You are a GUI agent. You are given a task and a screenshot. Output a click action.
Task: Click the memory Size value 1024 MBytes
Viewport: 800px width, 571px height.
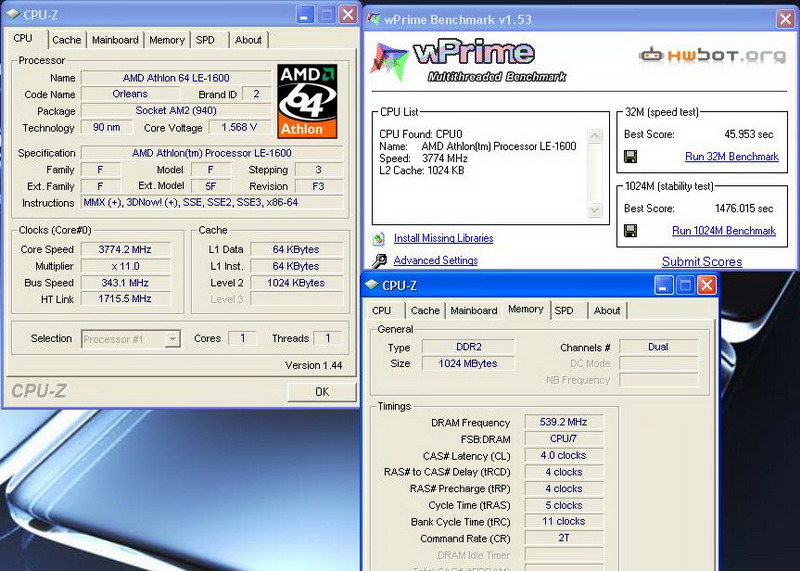468,364
